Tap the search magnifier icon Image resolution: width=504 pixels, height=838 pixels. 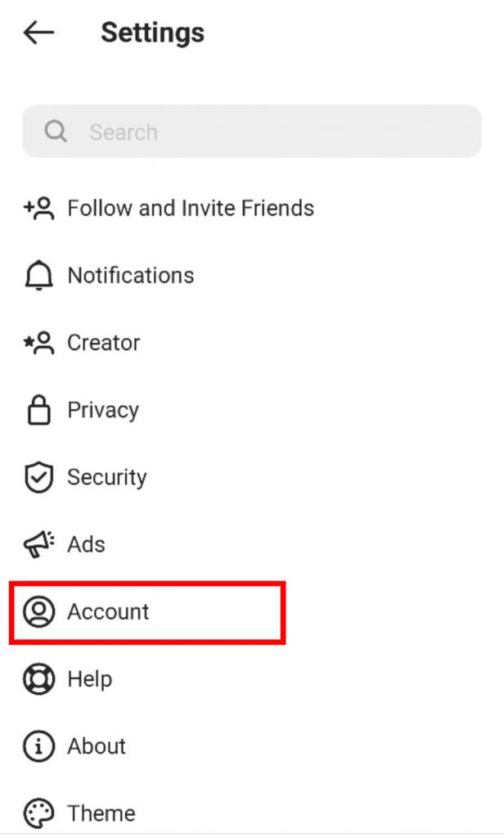[x=55, y=131]
